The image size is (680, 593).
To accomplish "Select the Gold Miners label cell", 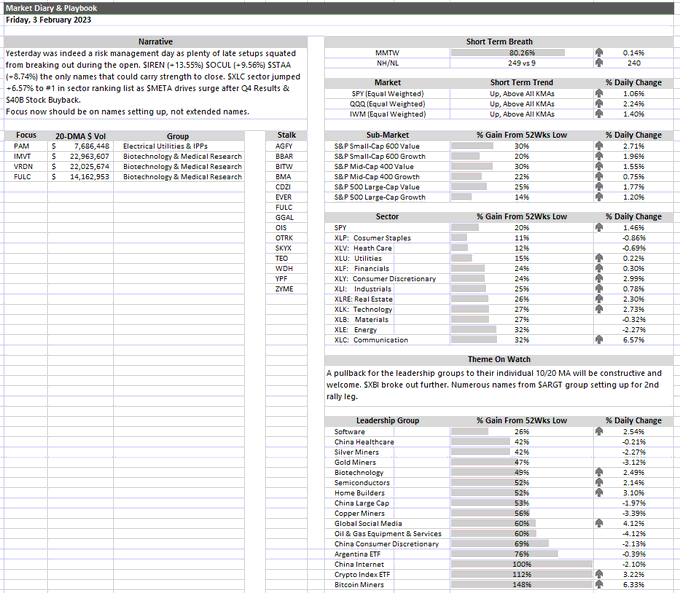I will point(387,462).
